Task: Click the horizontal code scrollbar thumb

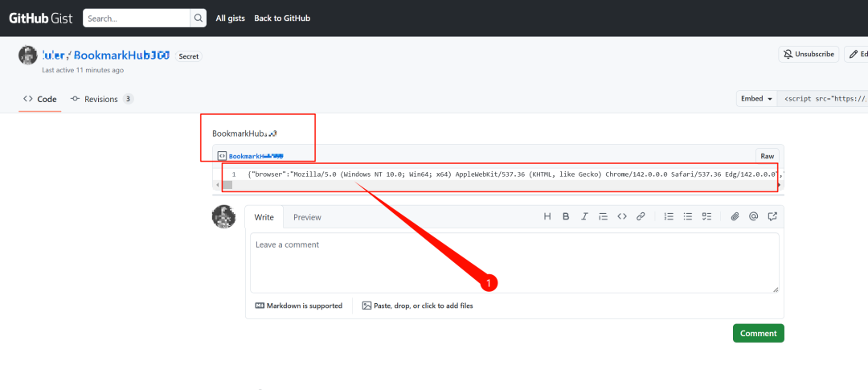Action: pos(227,185)
